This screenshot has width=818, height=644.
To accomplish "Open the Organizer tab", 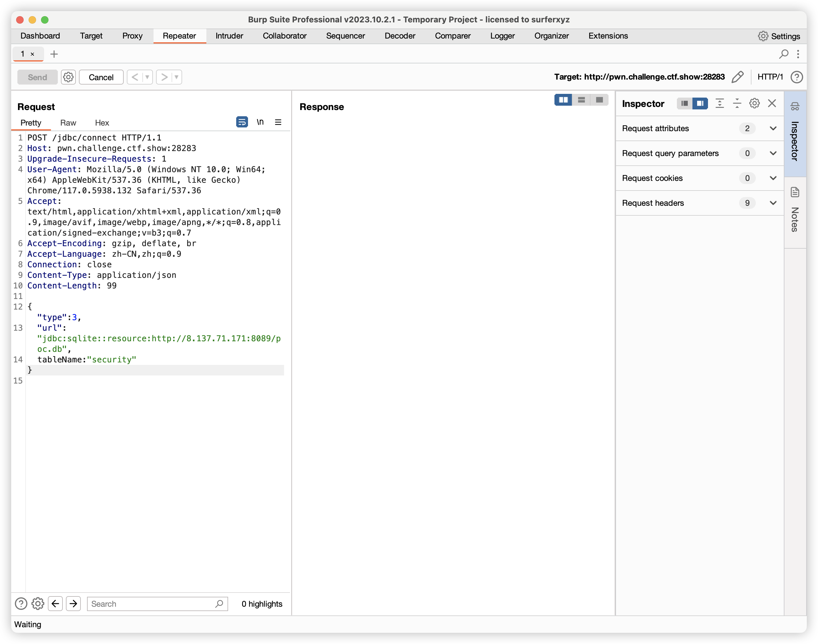I will [x=551, y=36].
